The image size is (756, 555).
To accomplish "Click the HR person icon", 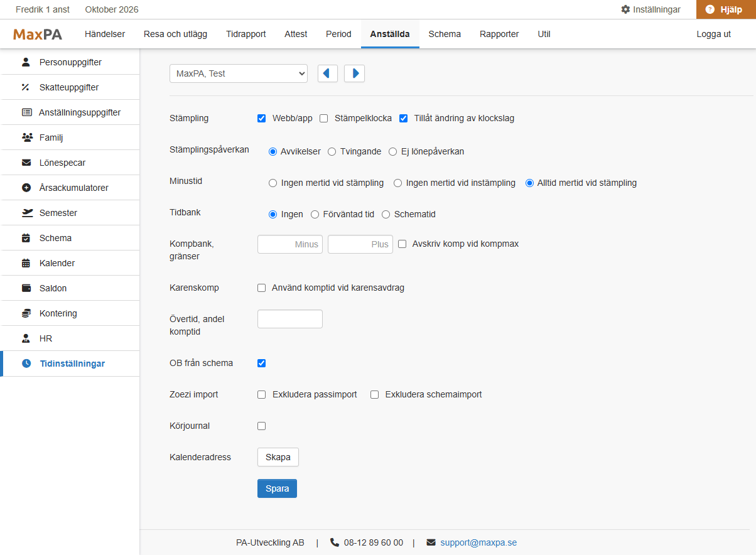I will pos(26,338).
